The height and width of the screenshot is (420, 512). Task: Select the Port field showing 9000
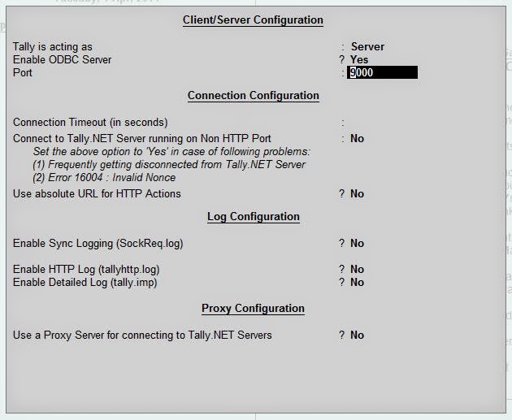coord(382,72)
